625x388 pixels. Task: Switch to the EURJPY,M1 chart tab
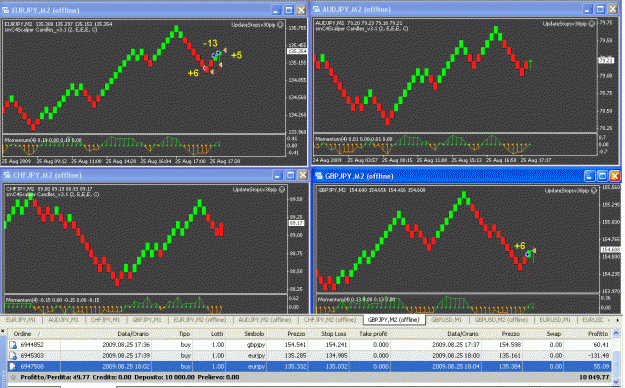point(21,320)
